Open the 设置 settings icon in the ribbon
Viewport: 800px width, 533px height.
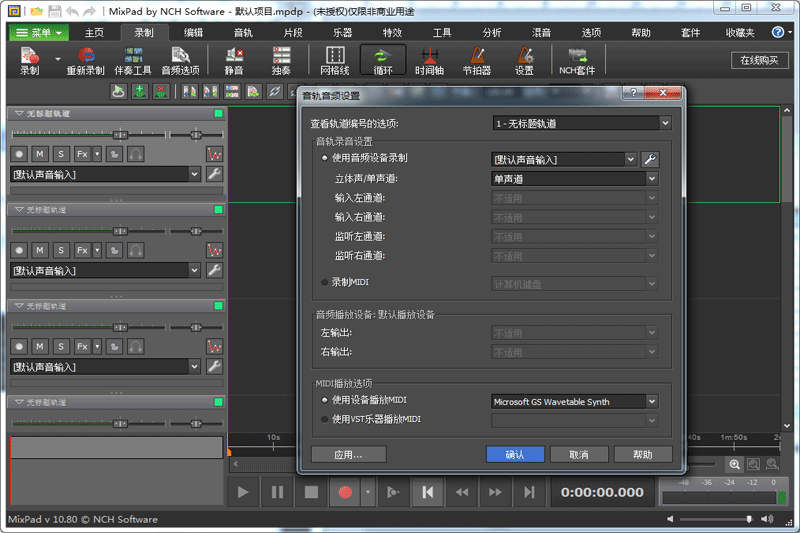[x=524, y=60]
